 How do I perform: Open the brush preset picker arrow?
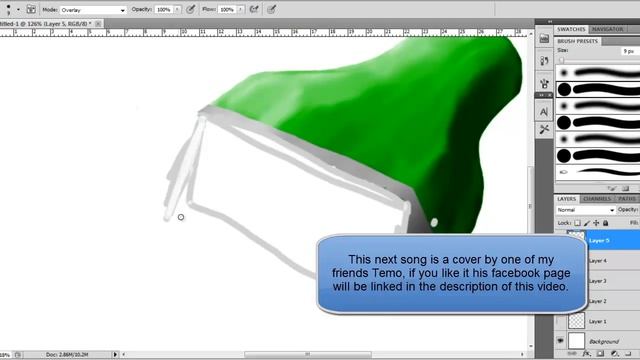point(18,9)
